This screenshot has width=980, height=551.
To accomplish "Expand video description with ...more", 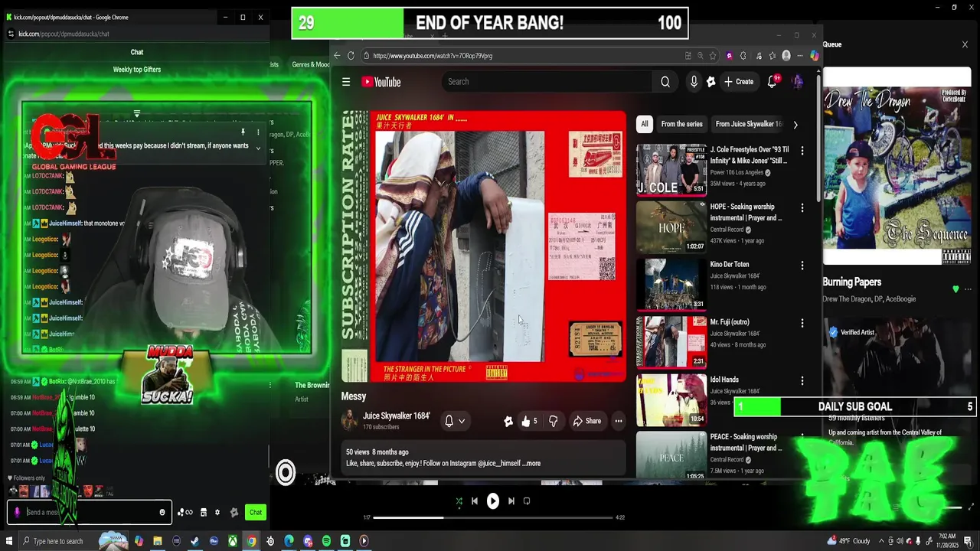I will click(531, 463).
